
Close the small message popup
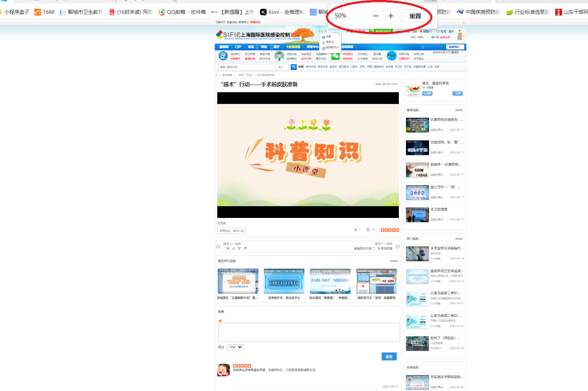pos(339,36)
